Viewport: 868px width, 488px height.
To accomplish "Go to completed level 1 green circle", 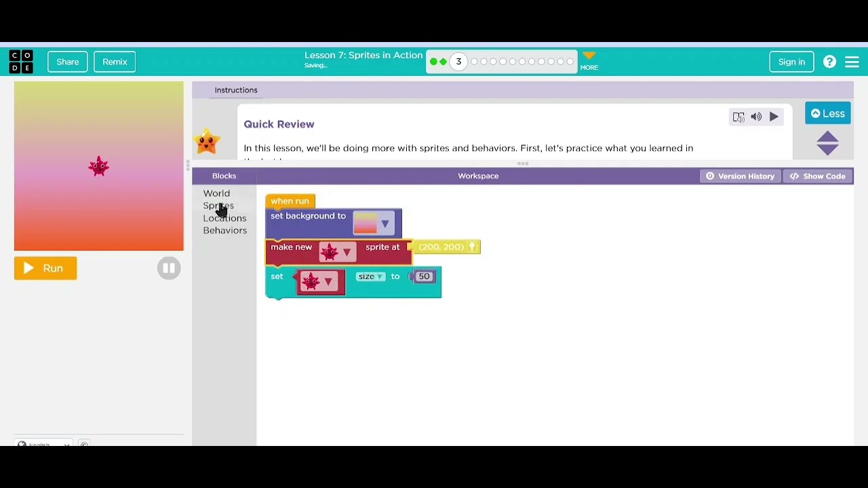I will (433, 62).
